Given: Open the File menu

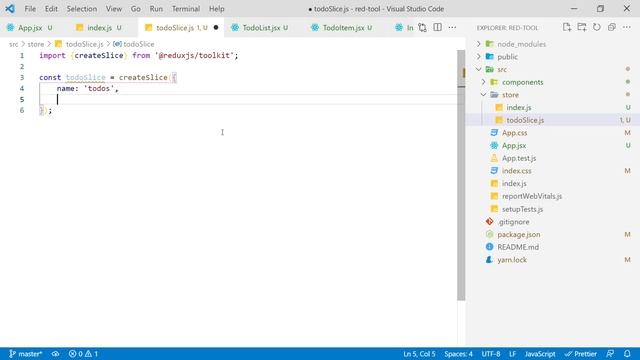Looking at the screenshot, I should click(30, 9).
